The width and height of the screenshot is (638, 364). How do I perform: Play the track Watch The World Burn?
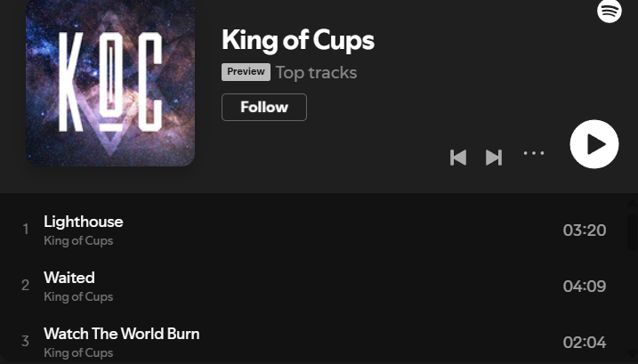tap(122, 334)
